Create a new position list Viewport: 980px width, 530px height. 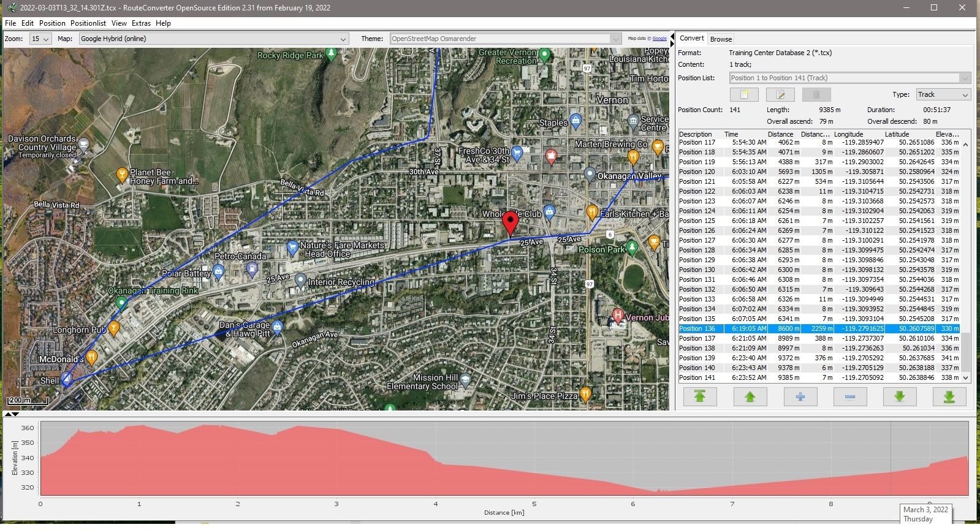pyautogui.click(x=744, y=94)
